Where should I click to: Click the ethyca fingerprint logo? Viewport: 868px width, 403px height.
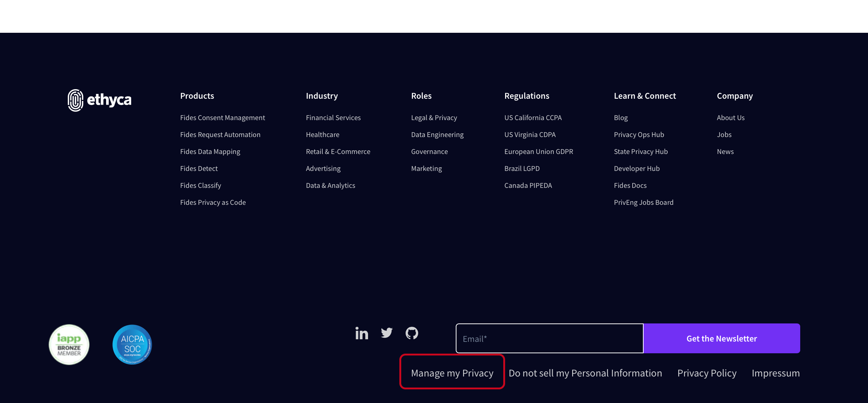[x=99, y=100]
